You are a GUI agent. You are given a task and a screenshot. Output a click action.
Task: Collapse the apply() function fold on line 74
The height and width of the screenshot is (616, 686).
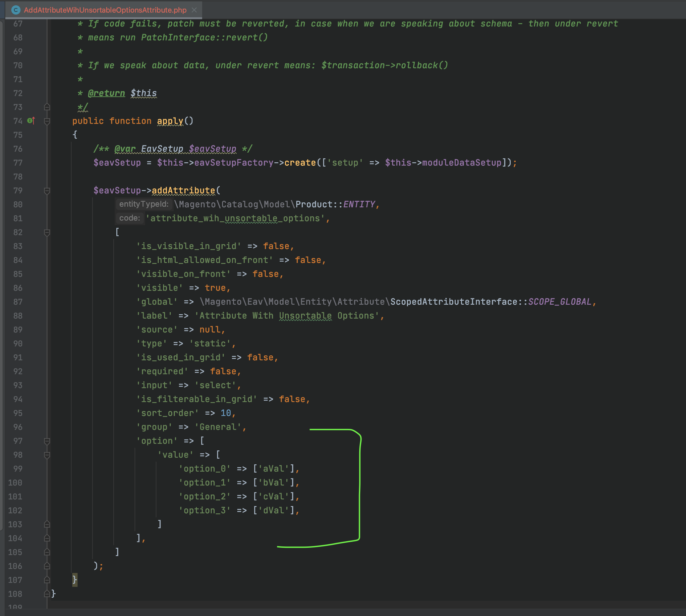(x=47, y=121)
